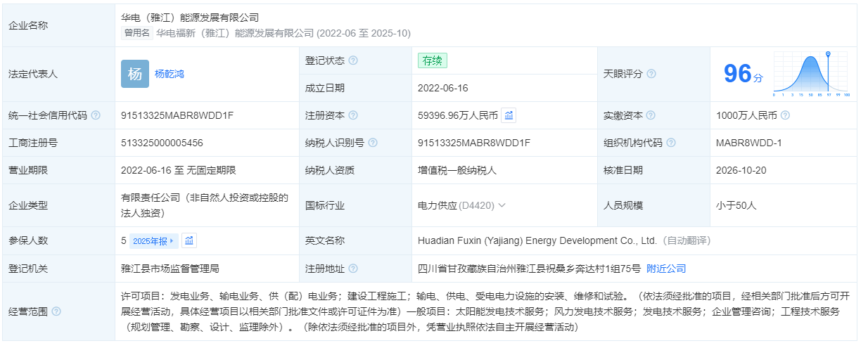This screenshot has width=868, height=348.
Task: Click organization code MABR8WDD-1
Action: [748, 143]
